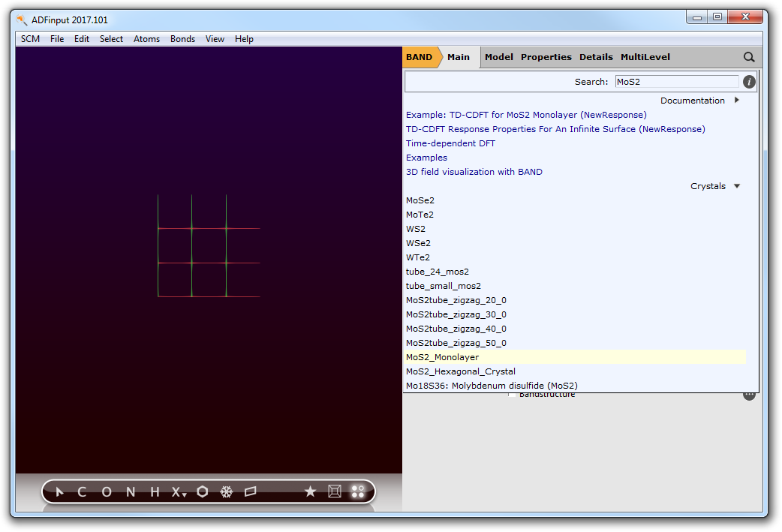Open the BAND engine selector

tap(420, 57)
